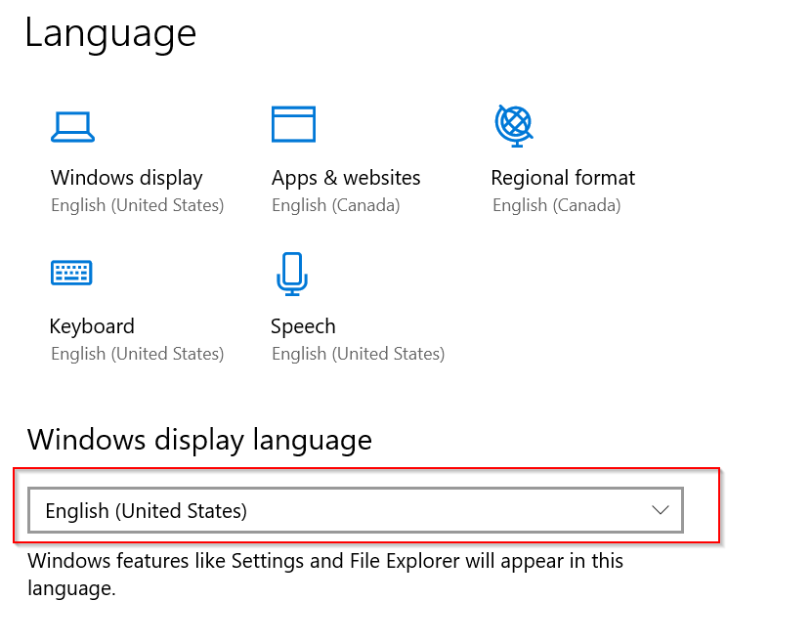Select the Keyboard label text

click(x=92, y=326)
